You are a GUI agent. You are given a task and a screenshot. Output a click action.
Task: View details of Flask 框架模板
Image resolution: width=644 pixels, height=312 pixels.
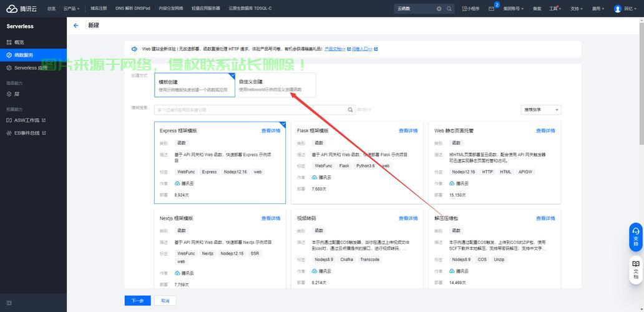click(x=408, y=131)
